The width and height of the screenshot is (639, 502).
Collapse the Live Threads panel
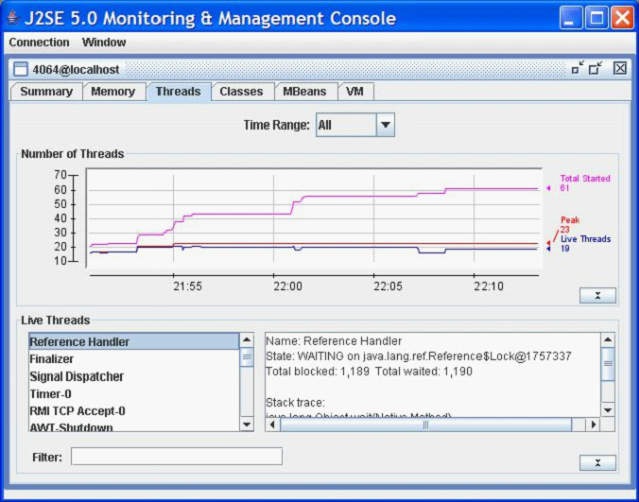597,463
